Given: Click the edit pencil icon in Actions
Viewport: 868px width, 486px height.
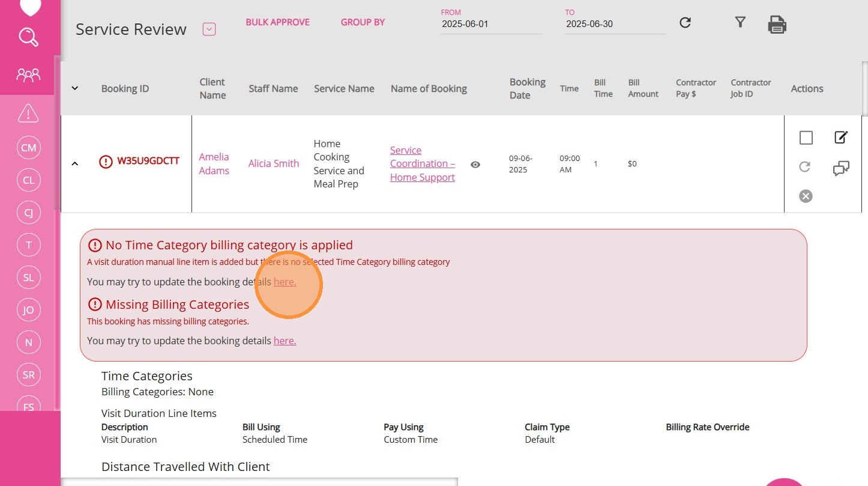Looking at the screenshot, I should [841, 138].
